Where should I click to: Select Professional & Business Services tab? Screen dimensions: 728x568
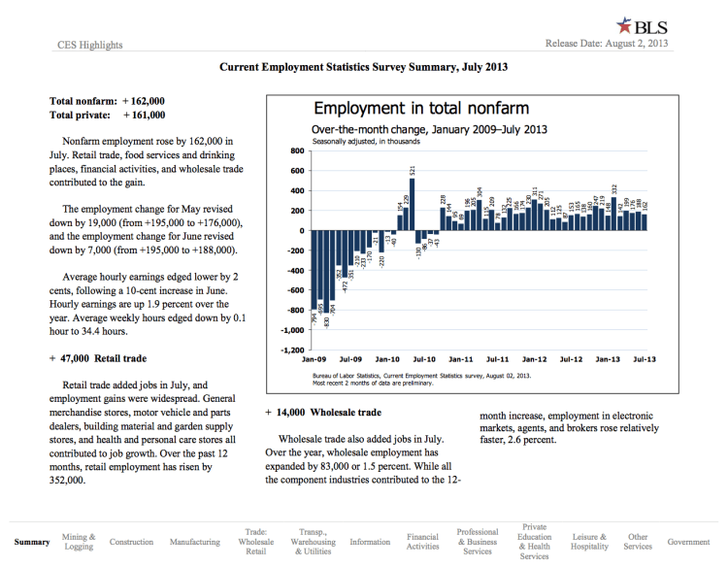coord(478,542)
